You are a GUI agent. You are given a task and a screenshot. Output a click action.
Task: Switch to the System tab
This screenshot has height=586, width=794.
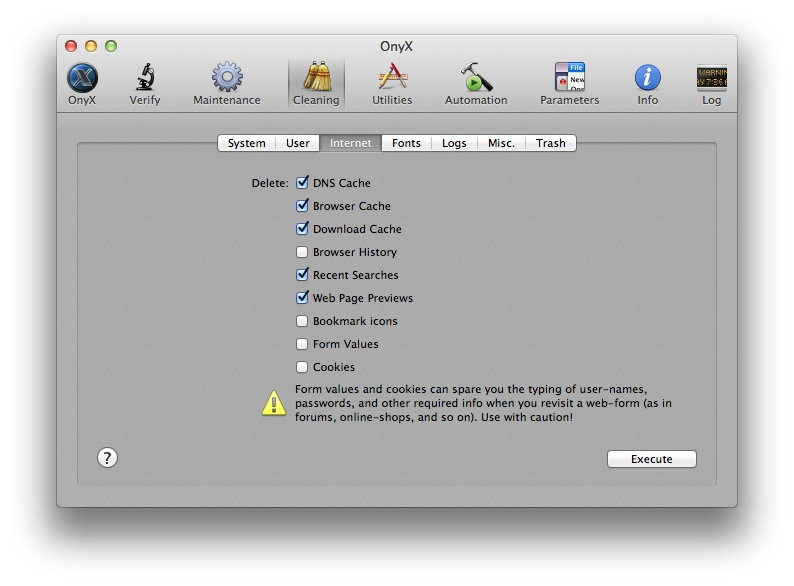(247, 143)
